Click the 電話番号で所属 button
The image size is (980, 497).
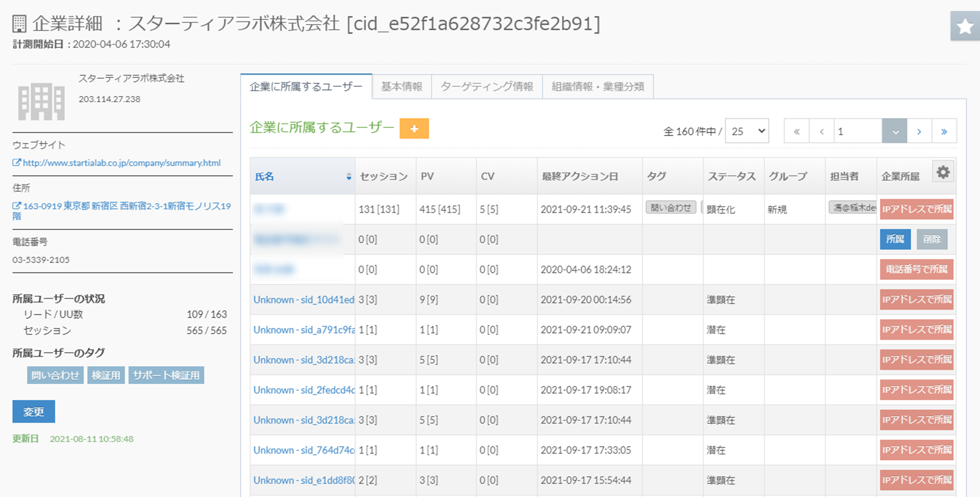[x=917, y=269]
